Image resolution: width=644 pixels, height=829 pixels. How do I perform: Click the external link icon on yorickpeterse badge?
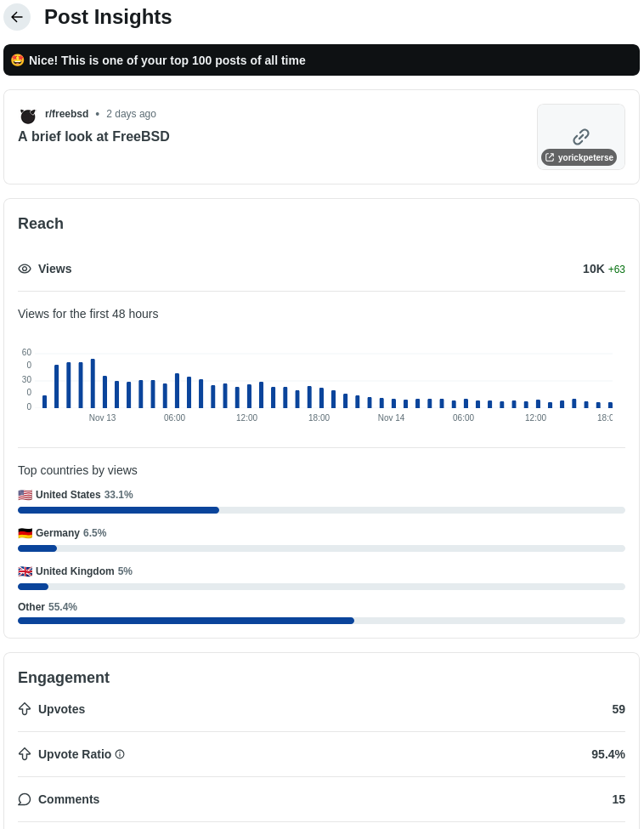click(550, 157)
